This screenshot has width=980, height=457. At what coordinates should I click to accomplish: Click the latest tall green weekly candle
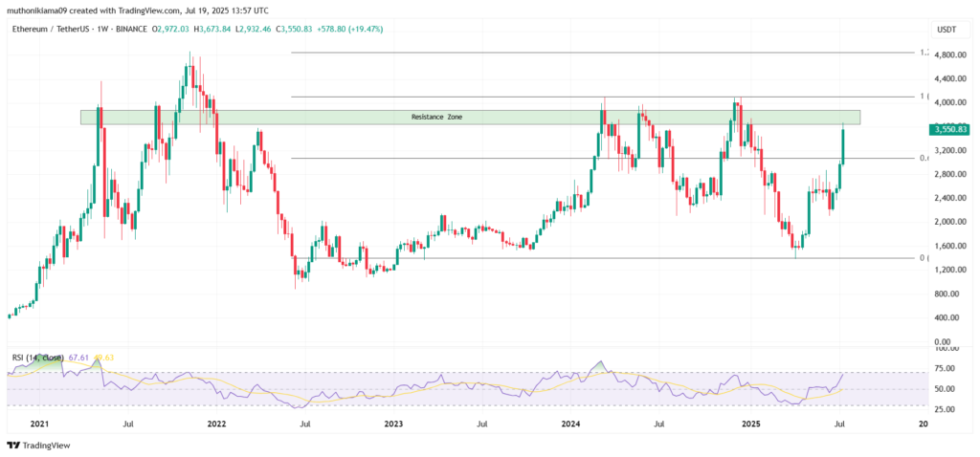(843, 145)
